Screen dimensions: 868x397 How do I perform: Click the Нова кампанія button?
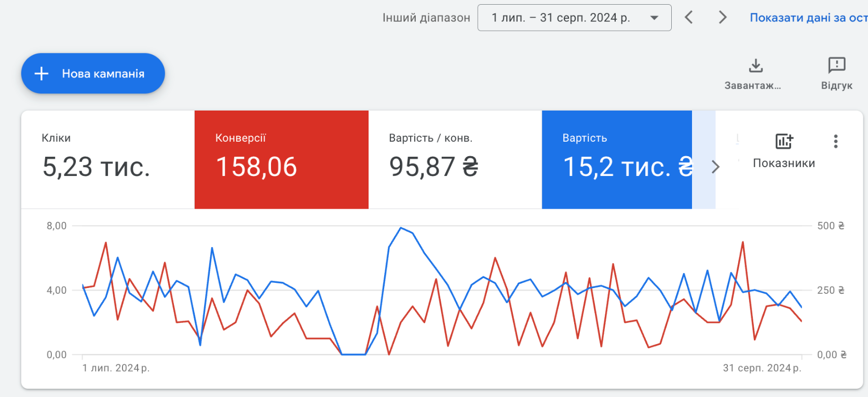(x=93, y=73)
